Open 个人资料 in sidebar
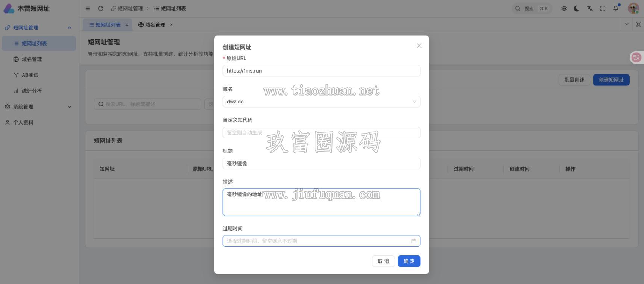Image resolution: width=644 pixels, height=284 pixels. [x=38, y=122]
